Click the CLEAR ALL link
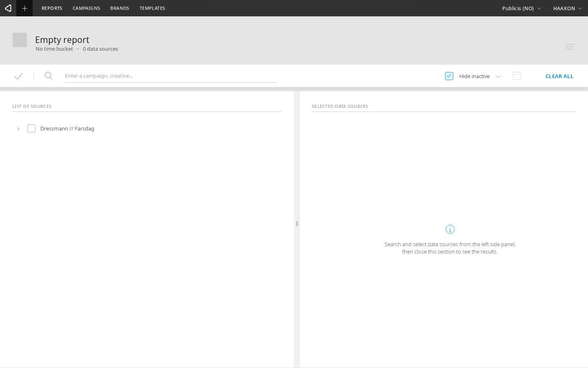Screen dimensions: 588x368 559,76
